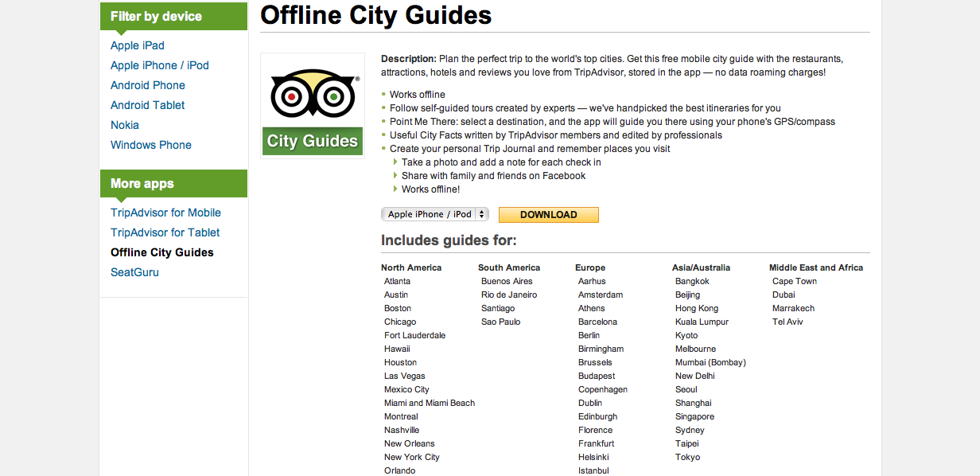Screen dimensions: 980x476
Task: Filter by Android Phone
Action: coord(148,85)
